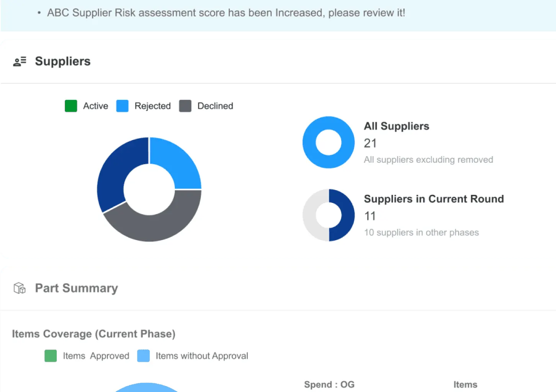The image size is (556, 392).
Task: Click the Items column header
Action: click(465, 384)
